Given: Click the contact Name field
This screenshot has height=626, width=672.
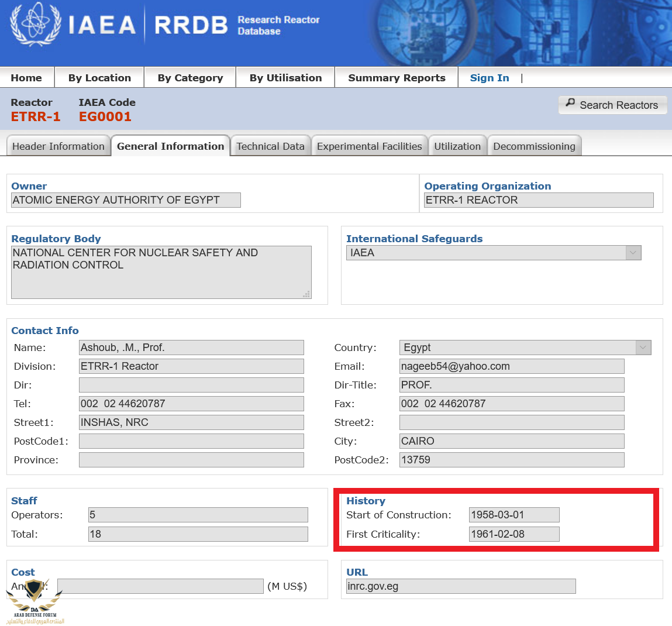Looking at the screenshot, I should 191,348.
